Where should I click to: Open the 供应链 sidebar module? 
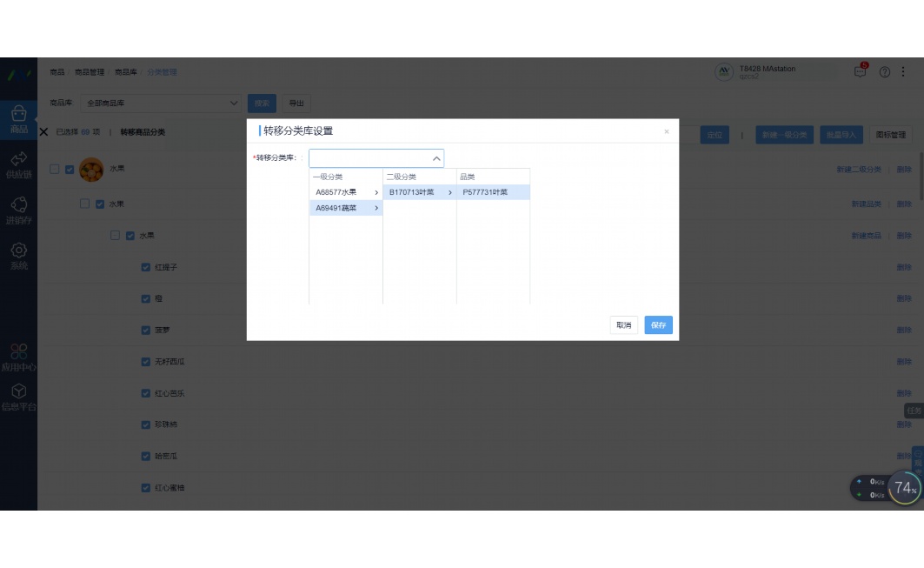(x=18, y=164)
